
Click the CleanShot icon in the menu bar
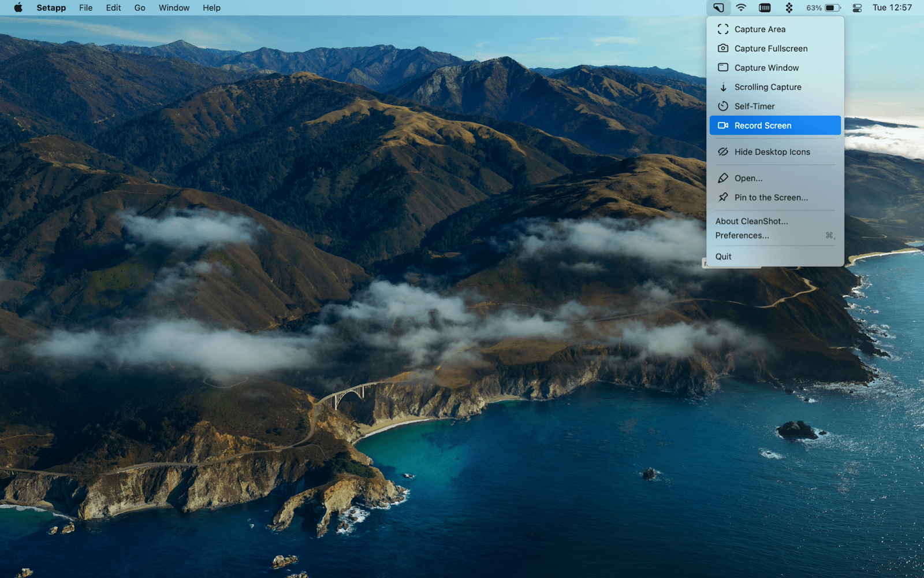point(718,8)
